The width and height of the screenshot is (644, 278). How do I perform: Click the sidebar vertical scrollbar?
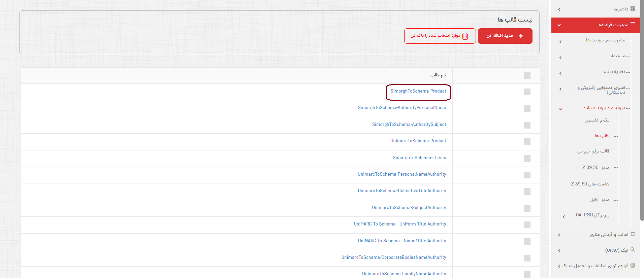click(642, 111)
